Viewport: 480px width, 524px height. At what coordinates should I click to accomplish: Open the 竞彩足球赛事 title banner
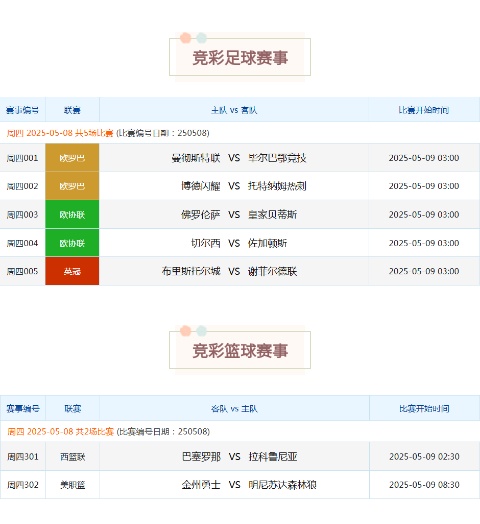click(x=240, y=57)
